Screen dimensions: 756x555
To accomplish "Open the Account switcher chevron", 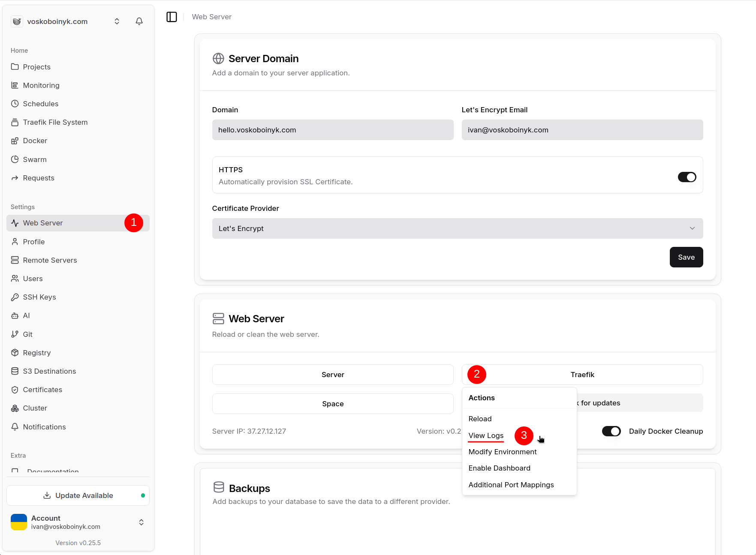I will (x=141, y=522).
